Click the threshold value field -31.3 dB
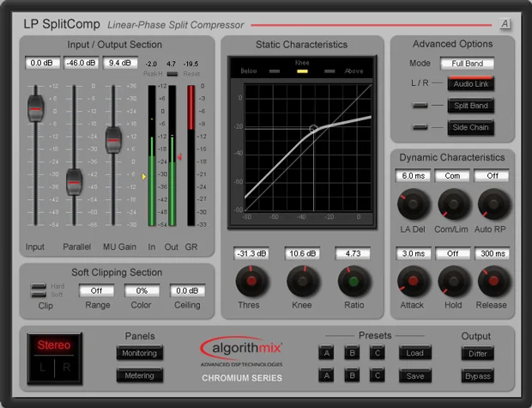 click(x=251, y=253)
